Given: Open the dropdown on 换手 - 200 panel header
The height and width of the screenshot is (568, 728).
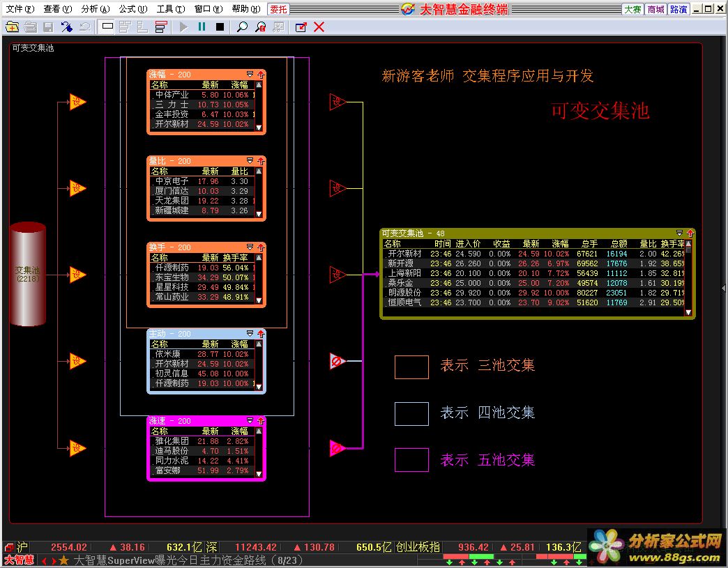Looking at the screenshot, I should [x=250, y=247].
